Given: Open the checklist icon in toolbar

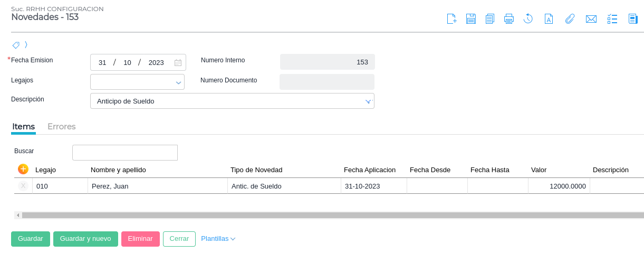Looking at the screenshot, I should coord(612,19).
